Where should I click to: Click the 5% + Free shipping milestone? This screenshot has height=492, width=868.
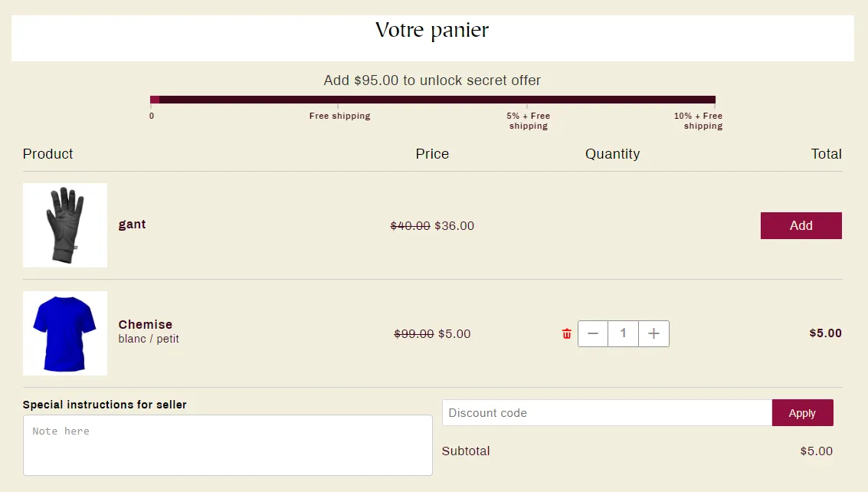point(528,121)
